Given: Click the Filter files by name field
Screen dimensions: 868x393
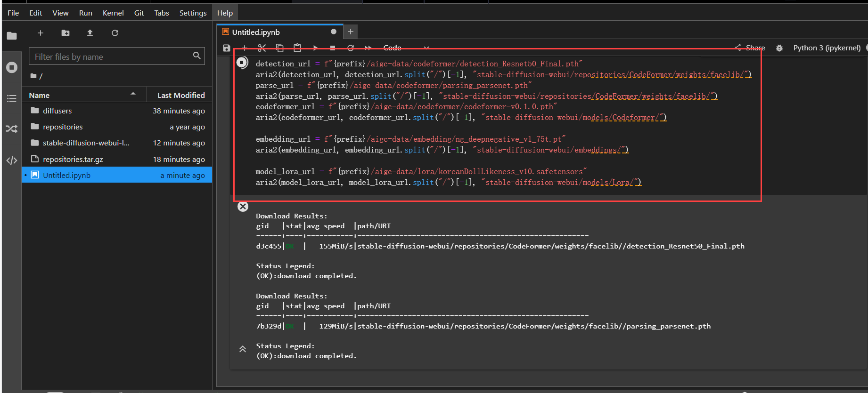Looking at the screenshot, I should point(117,56).
